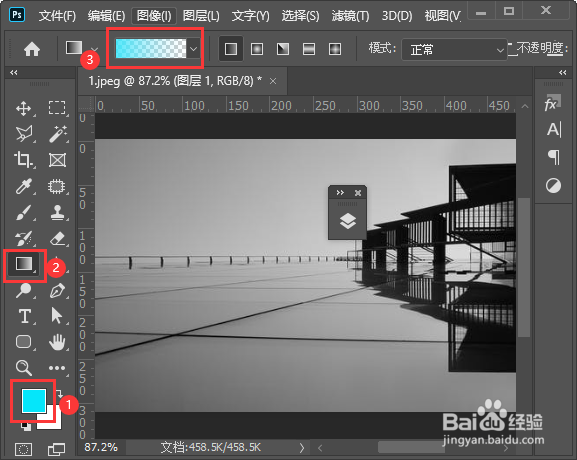Select the Gradient tool in toolbox

24,264
